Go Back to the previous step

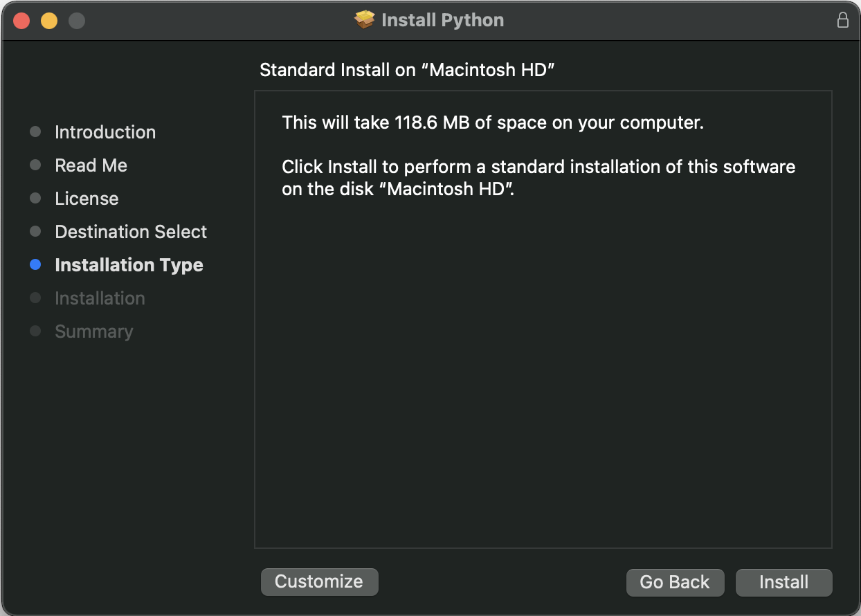pos(675,583)
